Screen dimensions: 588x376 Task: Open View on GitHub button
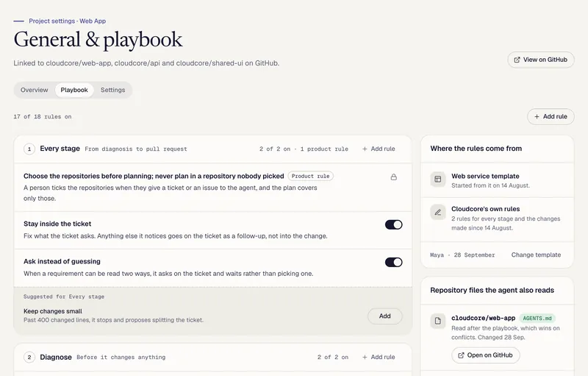pyautogui.click(x=541, y=60)
